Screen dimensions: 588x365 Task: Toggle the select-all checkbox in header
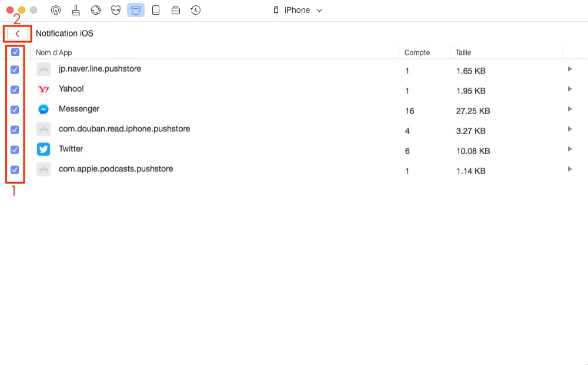(x=15, y=52)
